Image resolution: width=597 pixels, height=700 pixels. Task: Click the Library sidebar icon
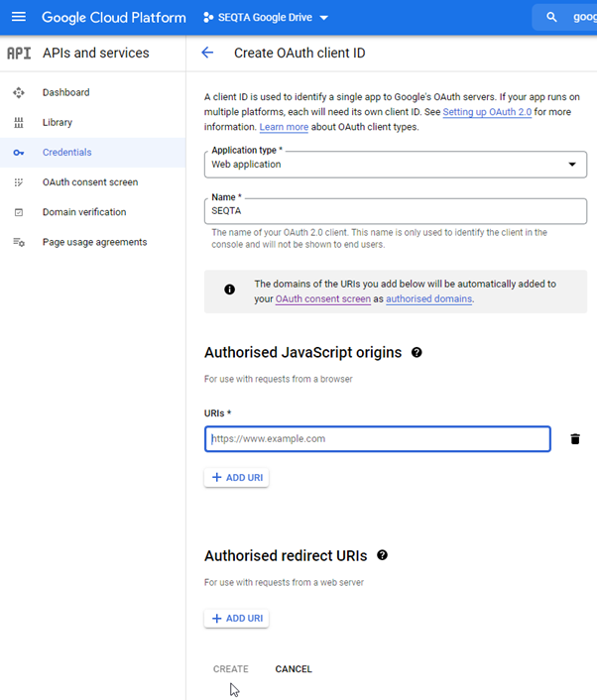(18, 122)
